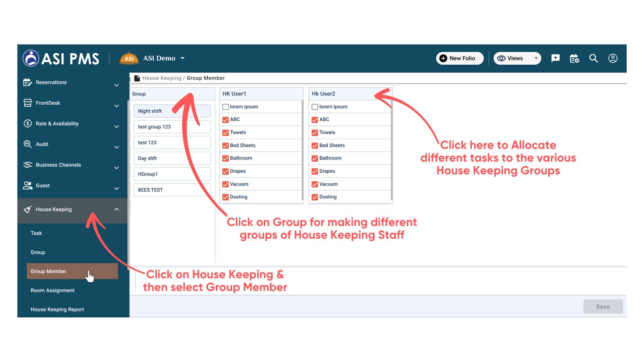644x362 pixels.
Task: Open the Views dropdown
Action: [x=517, y=58]
